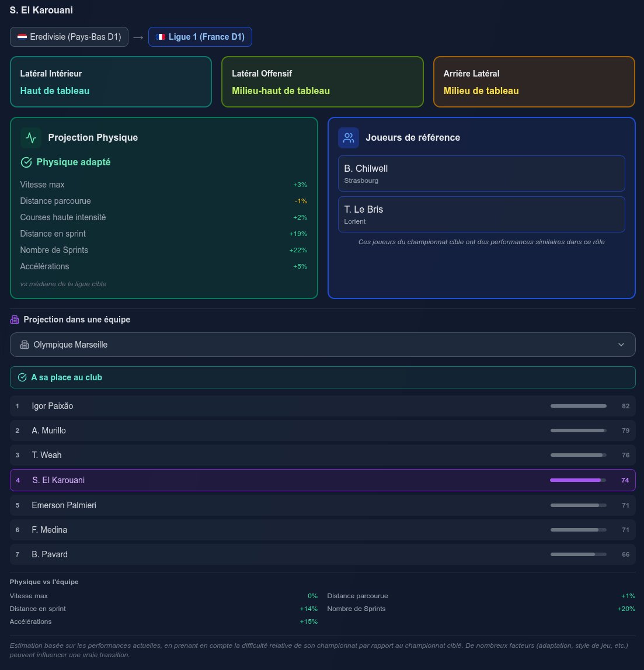Click the pulse icon beside Projection Physique
Screen dimensions: 644x670
coord(31,138)
